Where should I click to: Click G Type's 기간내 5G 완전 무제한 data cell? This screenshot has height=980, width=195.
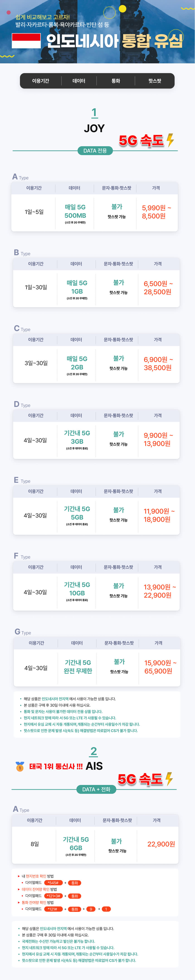(x=78, y=666)
